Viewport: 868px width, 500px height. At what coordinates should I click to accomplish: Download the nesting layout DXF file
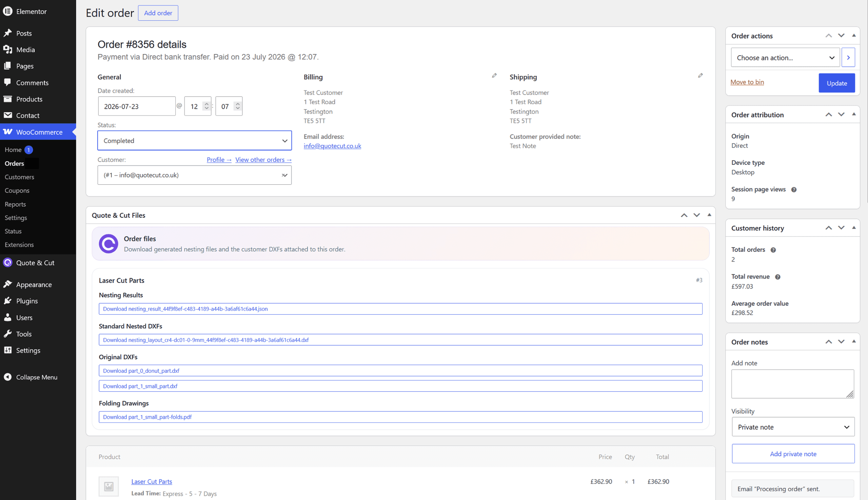point(401,340)
